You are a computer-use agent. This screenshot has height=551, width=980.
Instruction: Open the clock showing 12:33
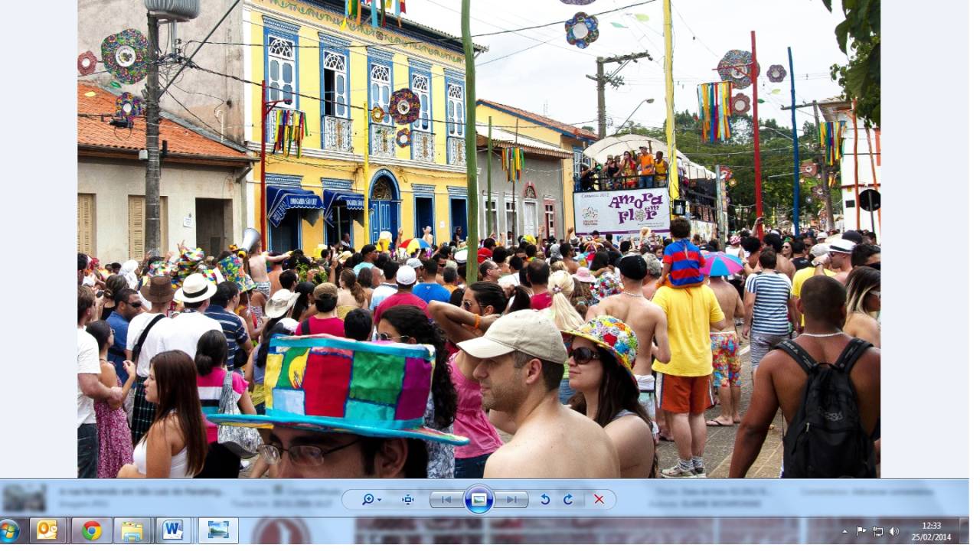click(x=931, y=531)
